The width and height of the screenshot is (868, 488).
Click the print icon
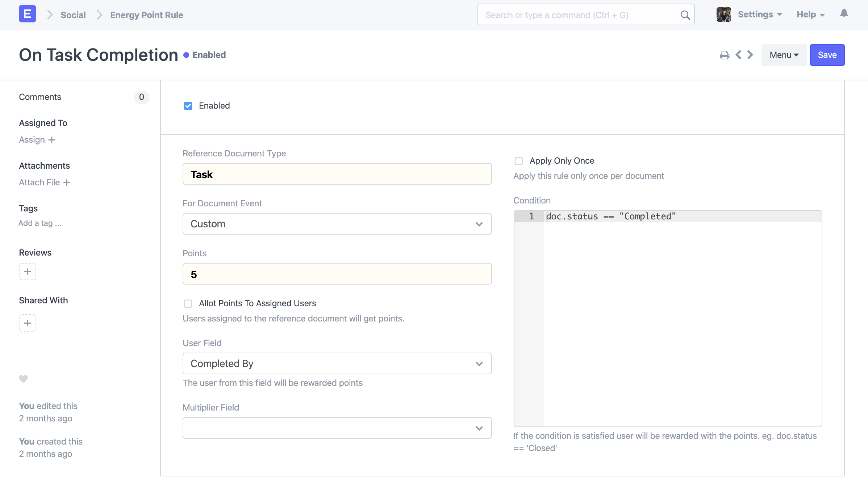[724, 55]
